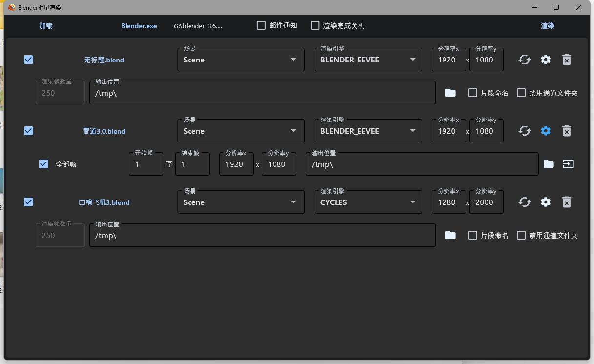Open the 渲染引擎 dropdown for 管道3.0.blend
This screenshot has width=594, height=364.
pyautogui.click(x=368, y=131)
